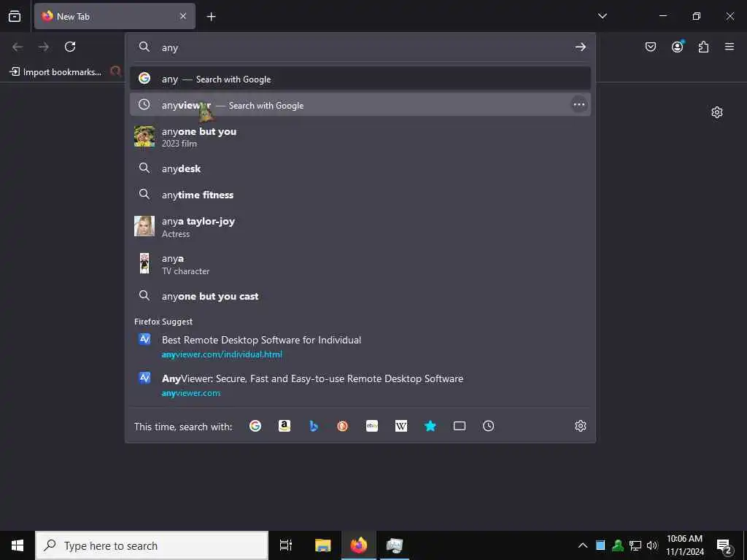
Task: Open search settings gear in suggestion panel
Action: pos(580,426)
